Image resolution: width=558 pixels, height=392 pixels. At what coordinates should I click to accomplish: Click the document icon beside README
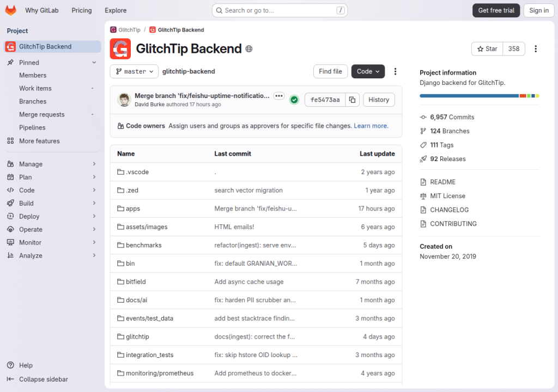[423, 182]
